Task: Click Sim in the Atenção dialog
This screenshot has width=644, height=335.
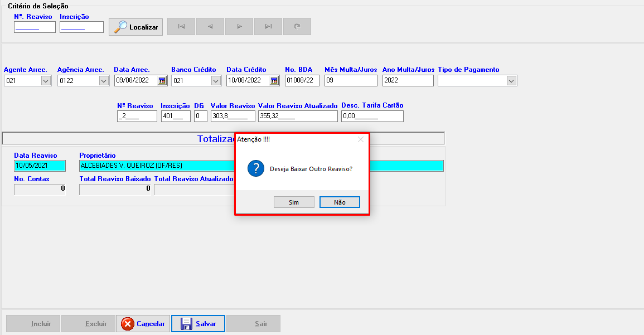Action: 294,202
